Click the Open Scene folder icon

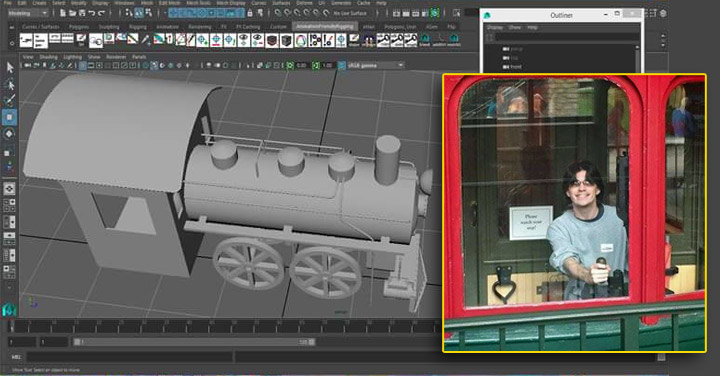73,13
